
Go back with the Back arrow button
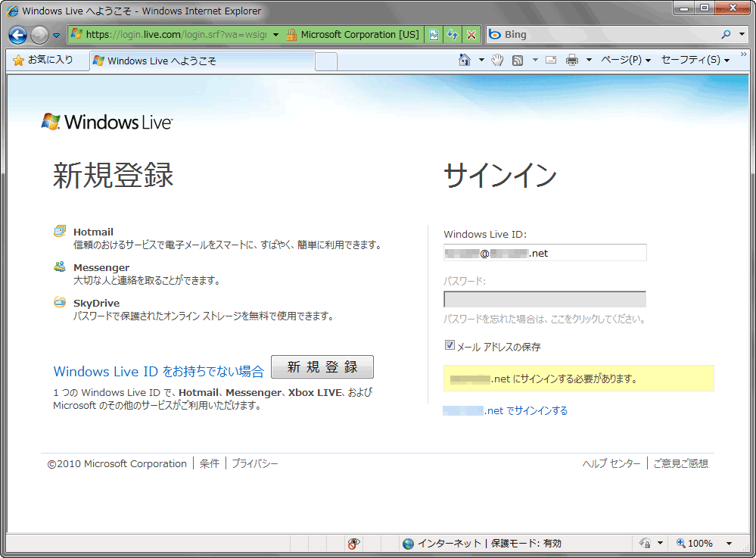(18, 35)
